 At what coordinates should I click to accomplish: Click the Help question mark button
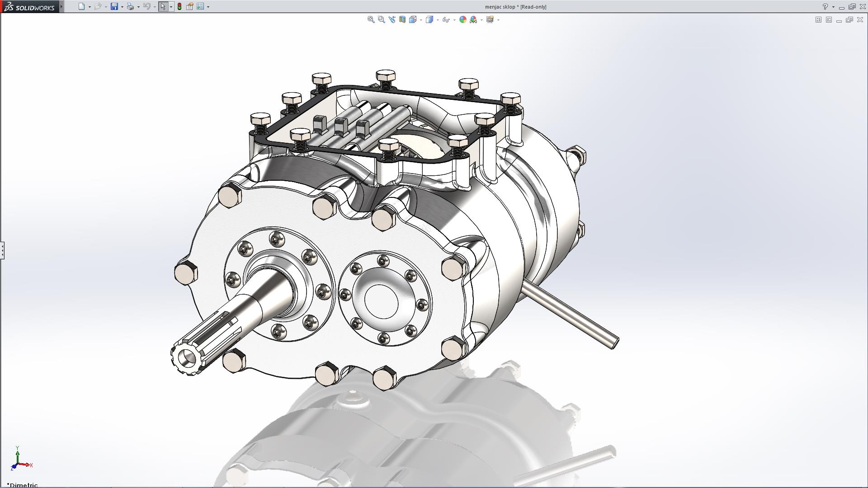tap(825, 7)
